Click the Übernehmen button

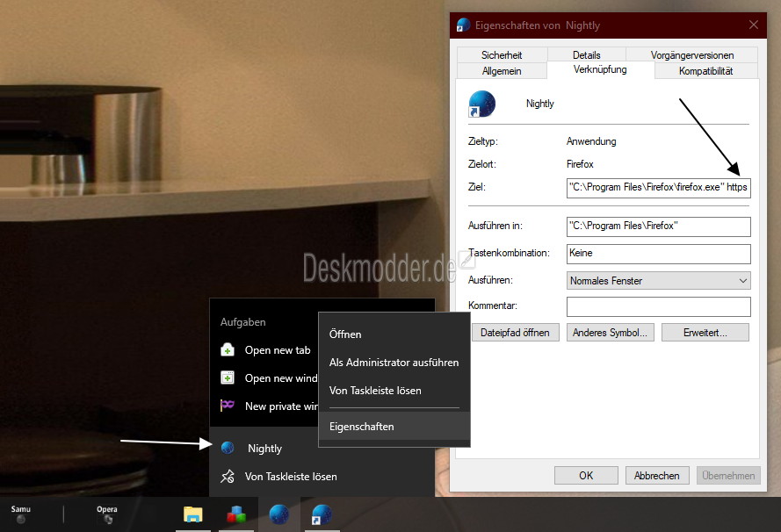[728, 475]
